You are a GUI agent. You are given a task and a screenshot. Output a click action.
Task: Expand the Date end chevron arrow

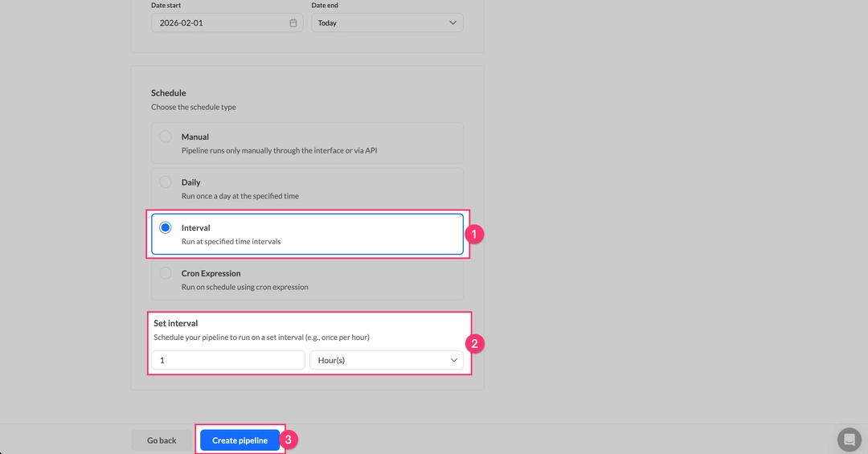tap(452, 23)
